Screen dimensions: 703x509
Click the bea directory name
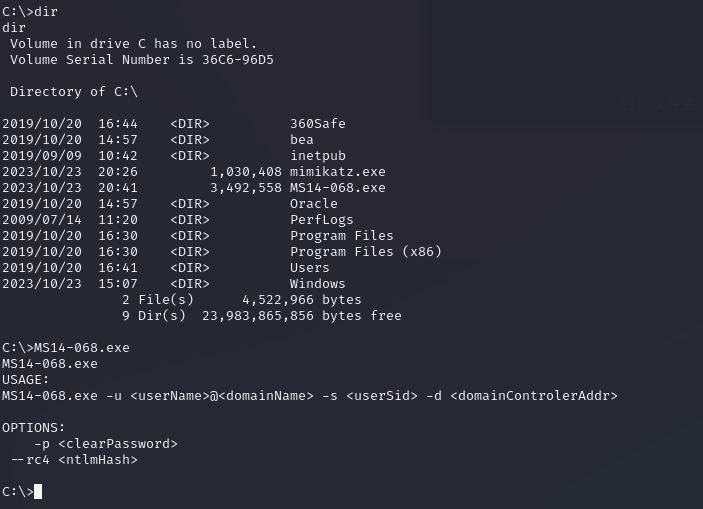coord(301,139)
